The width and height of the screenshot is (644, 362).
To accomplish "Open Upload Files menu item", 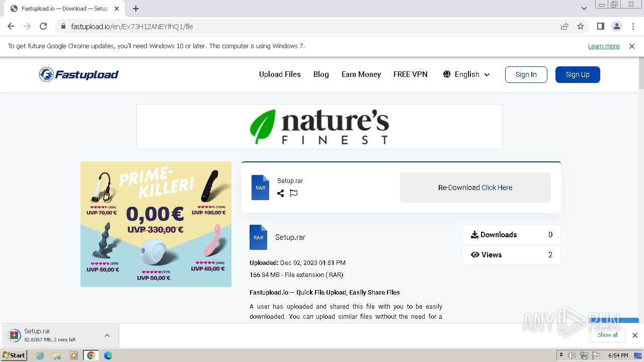I will [x=280, y=74].
